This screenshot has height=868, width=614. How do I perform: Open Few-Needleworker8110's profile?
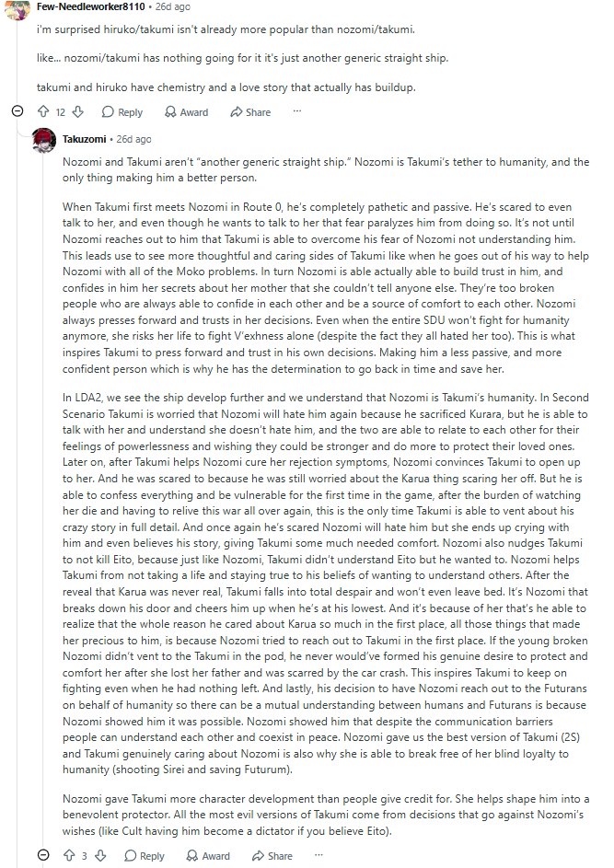point(91,6)
